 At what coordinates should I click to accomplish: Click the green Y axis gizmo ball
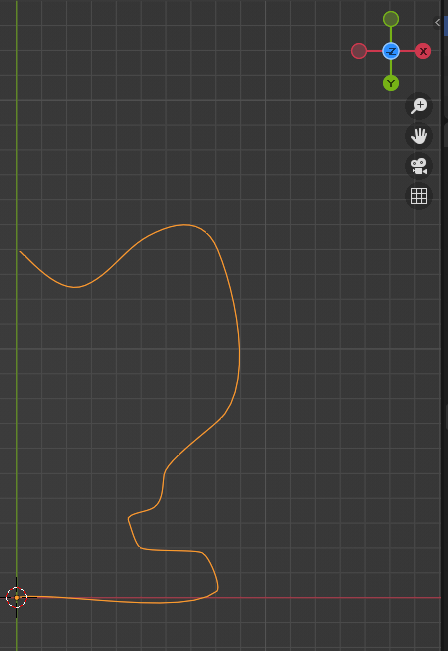point(391,83)
